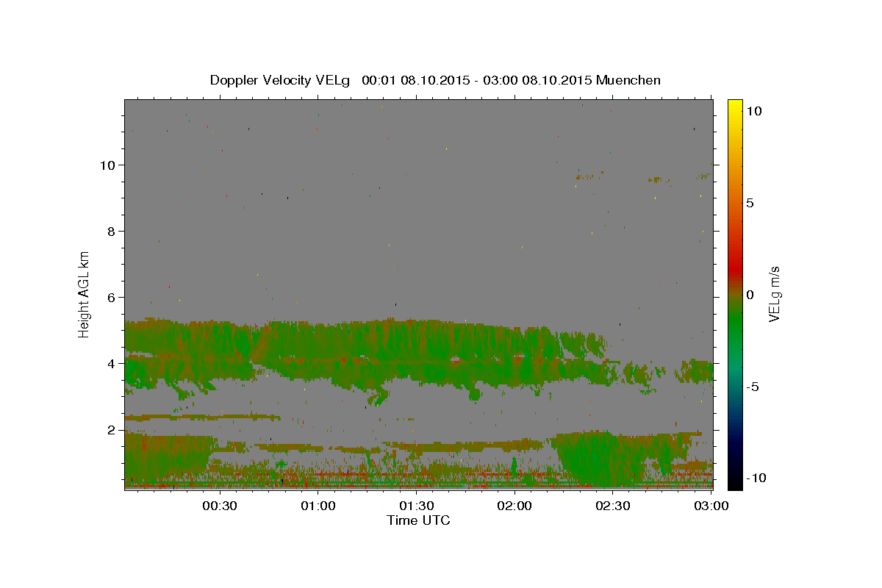Click the height axis value "6"
Screen dimensions: 882x588
(111, 297)
